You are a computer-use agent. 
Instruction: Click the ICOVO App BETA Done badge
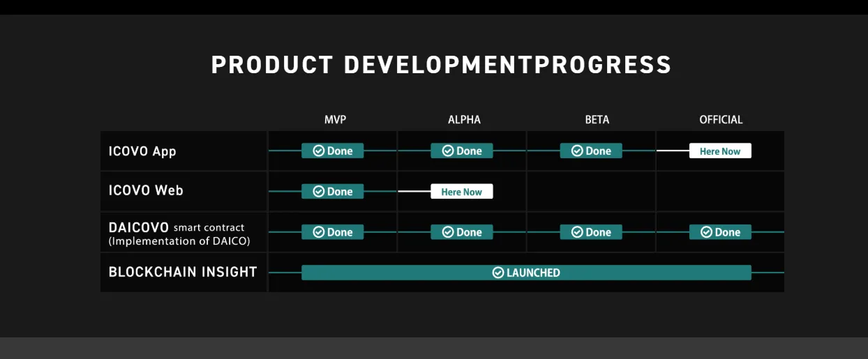coord(591,151)
